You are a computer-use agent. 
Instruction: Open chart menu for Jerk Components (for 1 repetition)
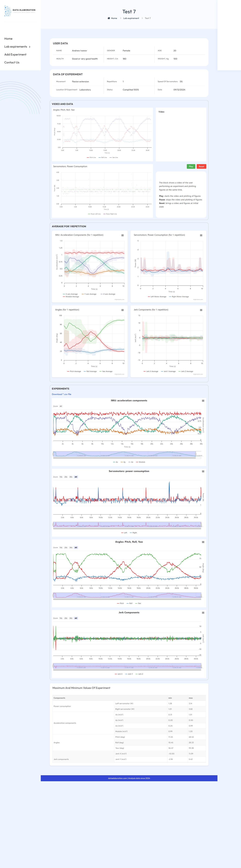coord(201,310)
